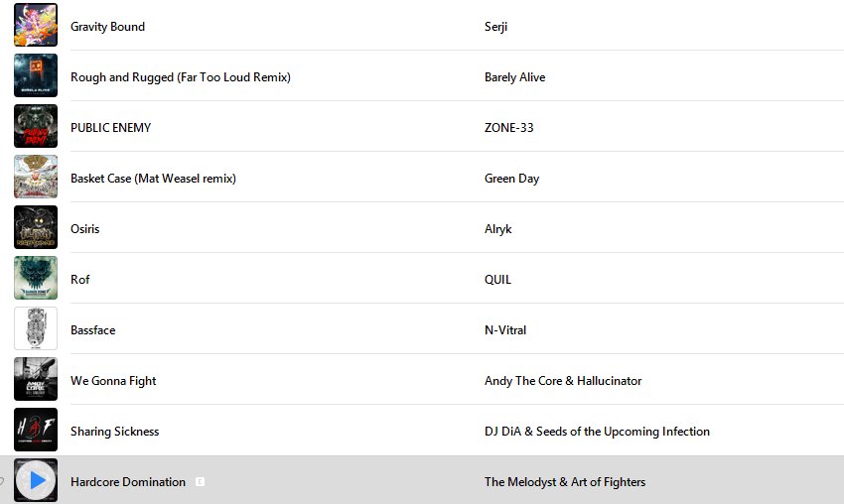This screenshot has height=504, width=844.
Task: Open the Rough and Rugged album cover
Action: 36,75
